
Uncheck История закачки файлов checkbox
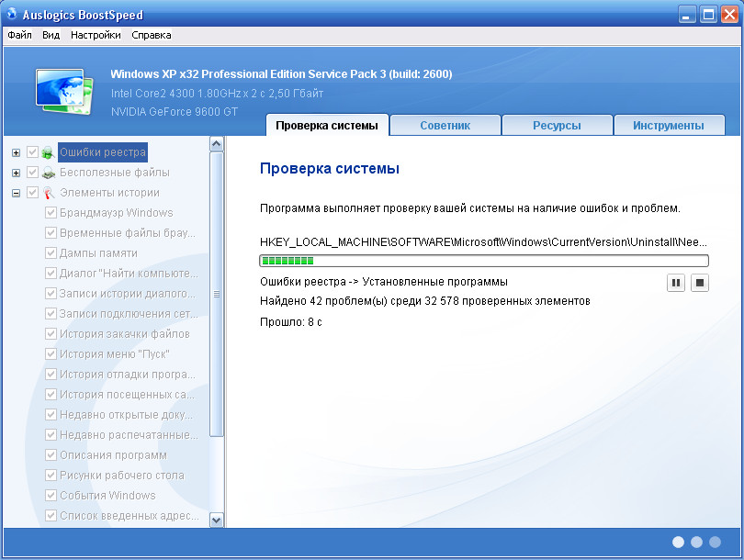(x=51, y=334)
